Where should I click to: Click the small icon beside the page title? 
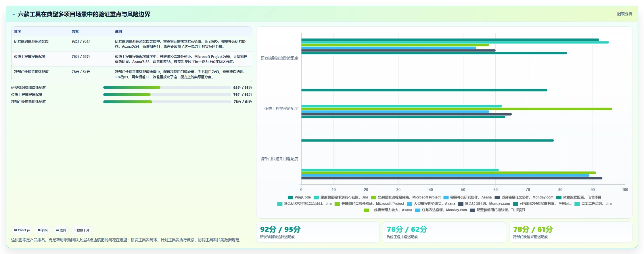[14, 14]
